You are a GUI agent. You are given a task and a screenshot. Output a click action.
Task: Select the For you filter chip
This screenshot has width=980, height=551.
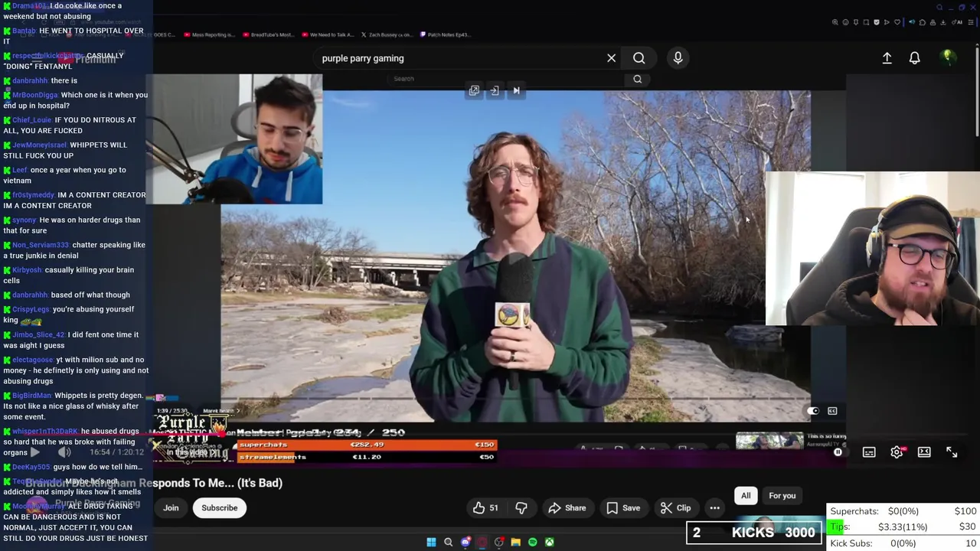(x=782, y=496)
